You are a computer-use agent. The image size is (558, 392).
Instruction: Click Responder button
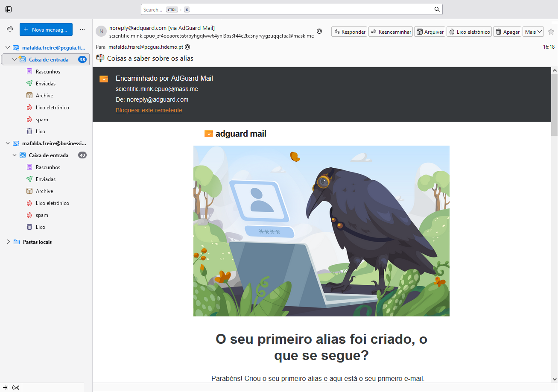(349, 32)
